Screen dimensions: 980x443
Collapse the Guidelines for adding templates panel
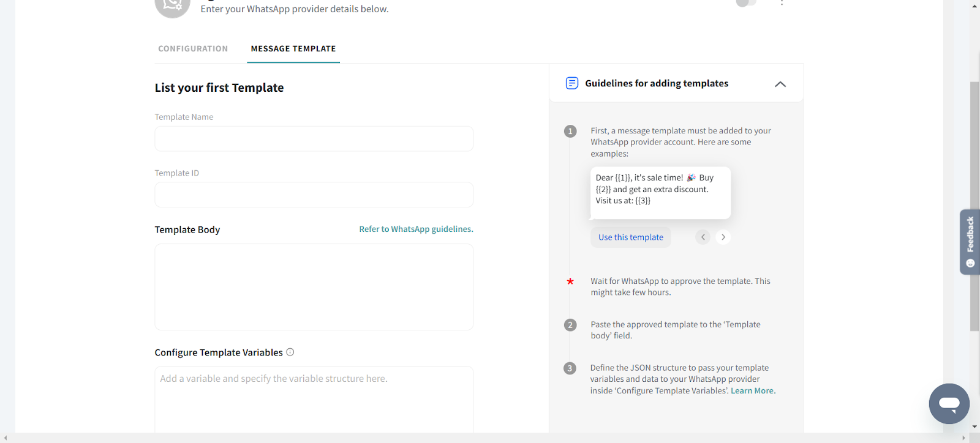pos(780,84)
